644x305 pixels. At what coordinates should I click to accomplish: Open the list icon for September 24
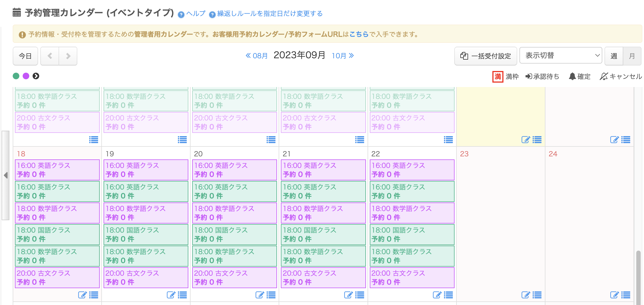pos(625,295)
